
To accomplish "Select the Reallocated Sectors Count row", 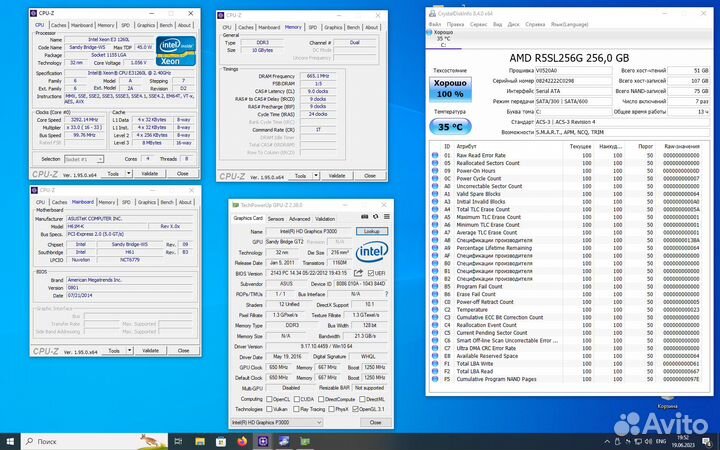I will [x=567, y=163].
